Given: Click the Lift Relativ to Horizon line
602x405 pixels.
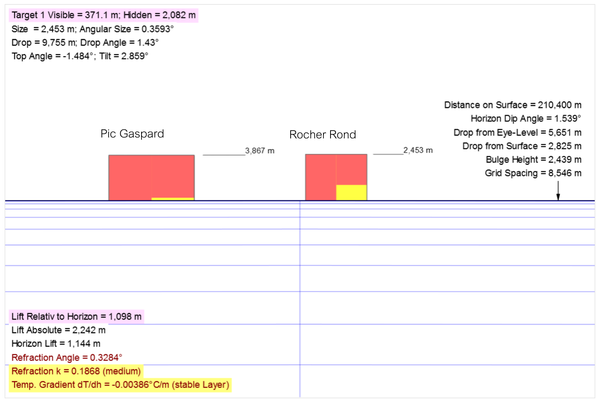Looking at the screenshot, I should tap(78, 316).
